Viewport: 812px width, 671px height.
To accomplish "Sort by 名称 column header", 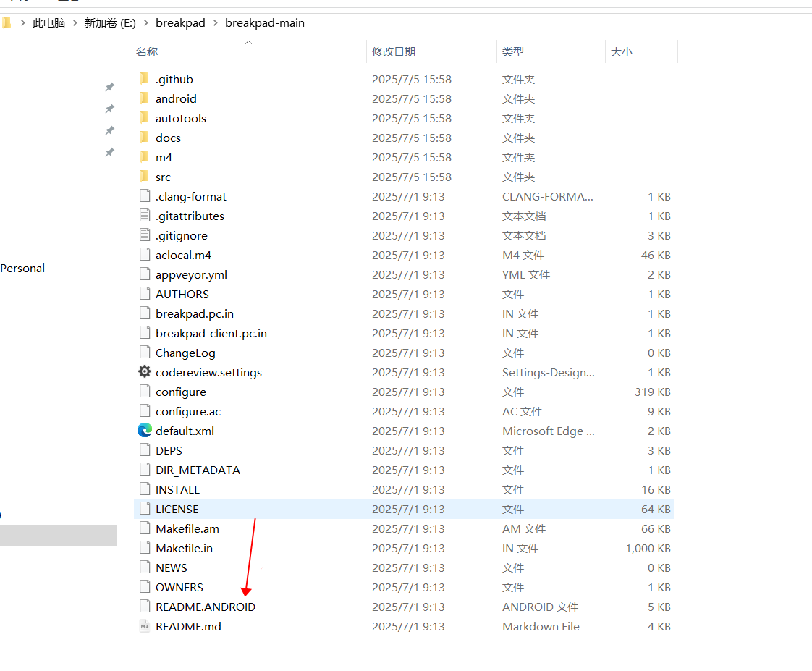I will (x=147, y=51).
